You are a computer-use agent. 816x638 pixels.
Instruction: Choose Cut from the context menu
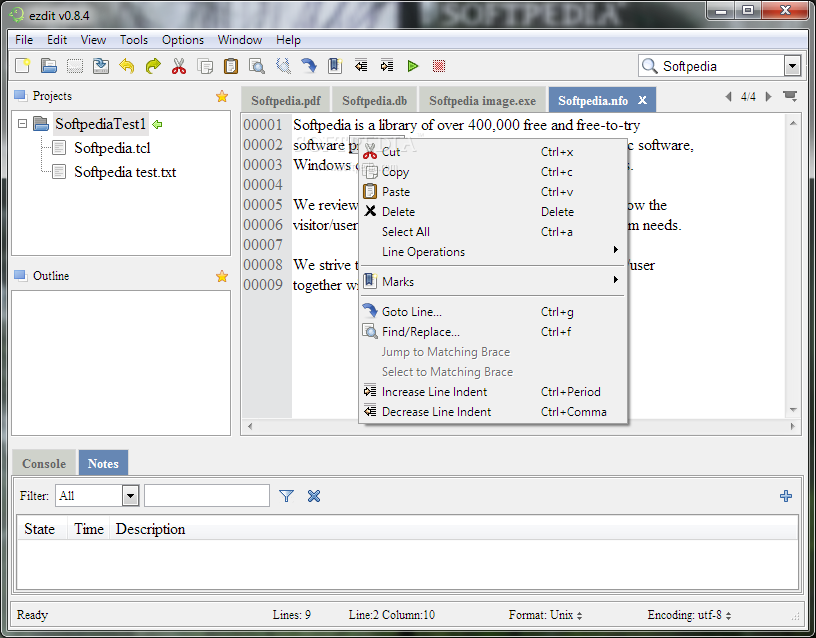(x=493, y=152)
